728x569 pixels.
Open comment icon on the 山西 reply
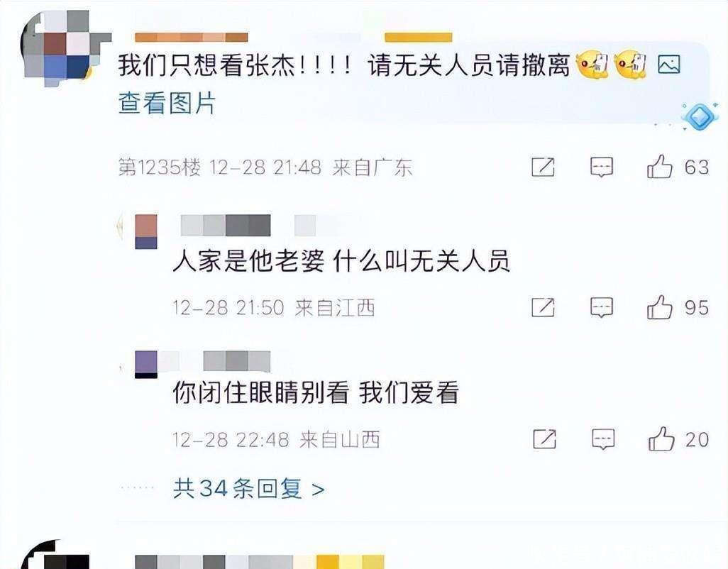(603, 439)
